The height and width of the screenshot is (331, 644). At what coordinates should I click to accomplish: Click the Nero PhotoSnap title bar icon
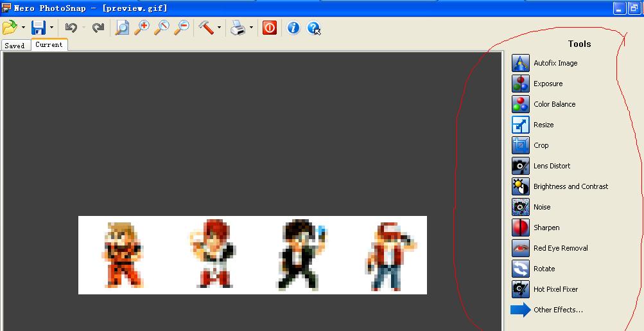click(6, 8)
